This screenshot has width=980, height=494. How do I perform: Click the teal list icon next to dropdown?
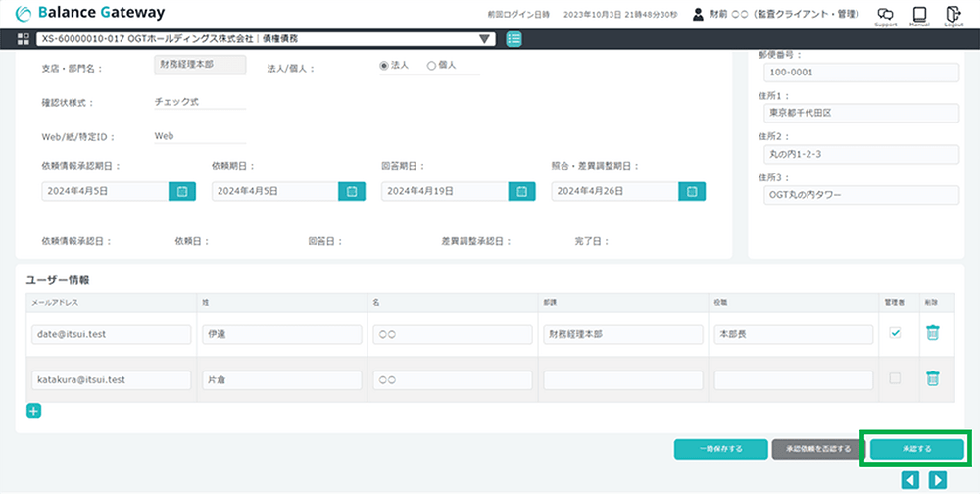click(514, 39)
